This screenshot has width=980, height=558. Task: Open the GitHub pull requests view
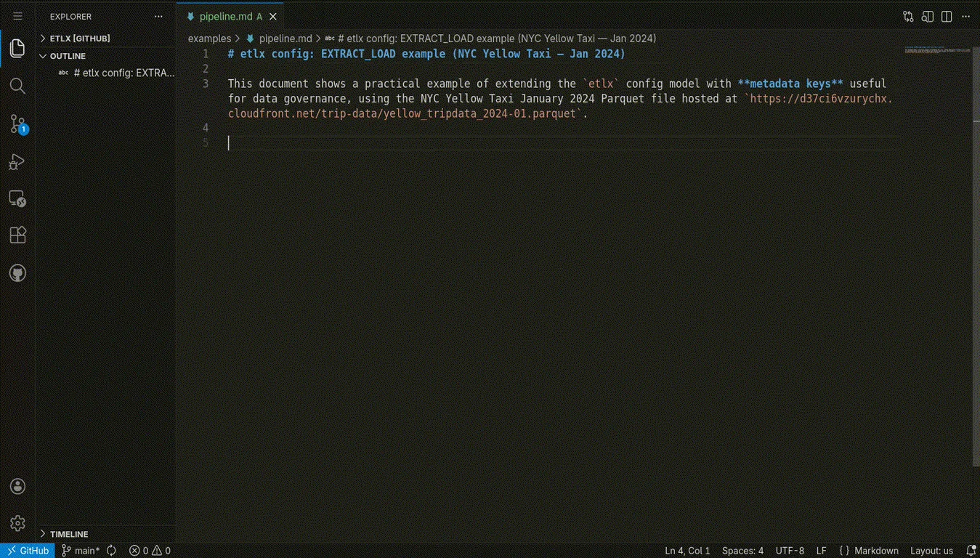pos(17,272)
